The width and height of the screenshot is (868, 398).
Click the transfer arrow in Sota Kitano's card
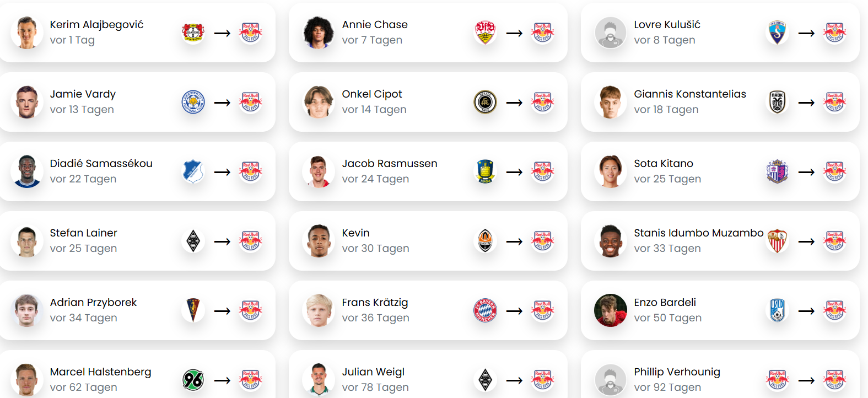pyautogui.click(x=806, y=172)
